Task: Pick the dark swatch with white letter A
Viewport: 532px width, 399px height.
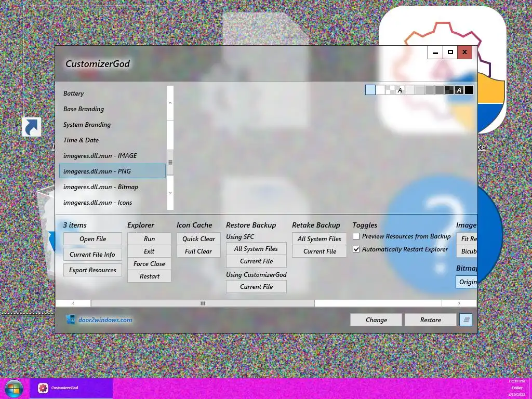Action: pyautogui.click(x=459, y=90)
